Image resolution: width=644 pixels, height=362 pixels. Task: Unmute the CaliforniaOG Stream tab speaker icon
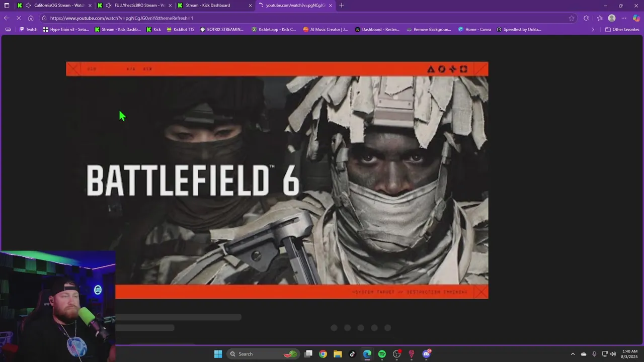(x=28, y=6)
